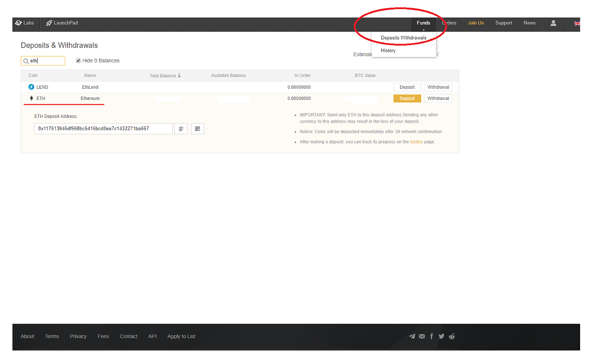The image size is (606, 364).
Task: Select History in the Funds menu
Action: (x=388, y=51)
